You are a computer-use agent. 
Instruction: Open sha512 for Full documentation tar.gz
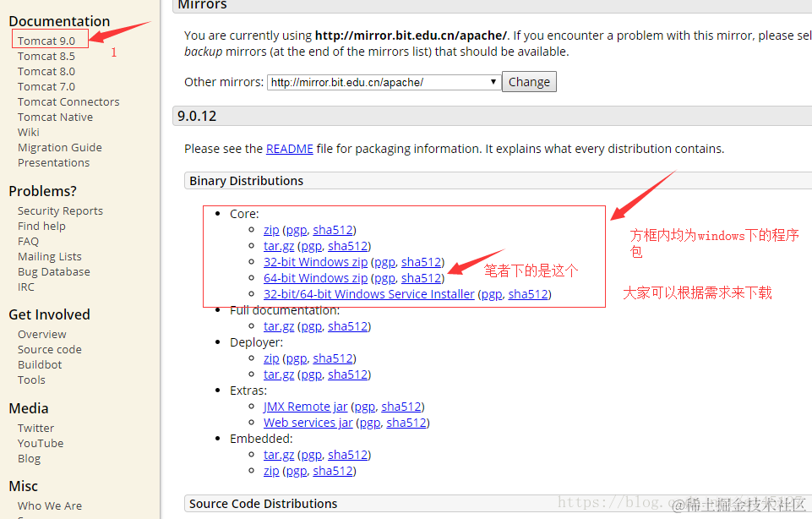(348, 326)
